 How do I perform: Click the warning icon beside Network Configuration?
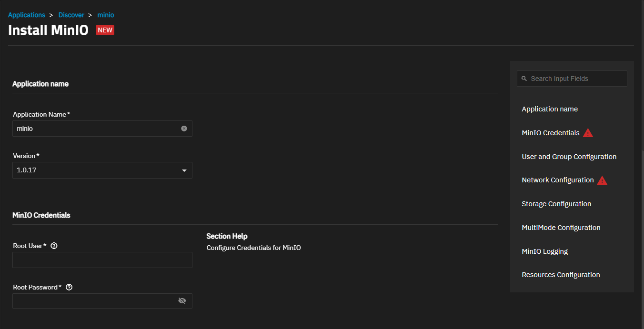(602, 180)
